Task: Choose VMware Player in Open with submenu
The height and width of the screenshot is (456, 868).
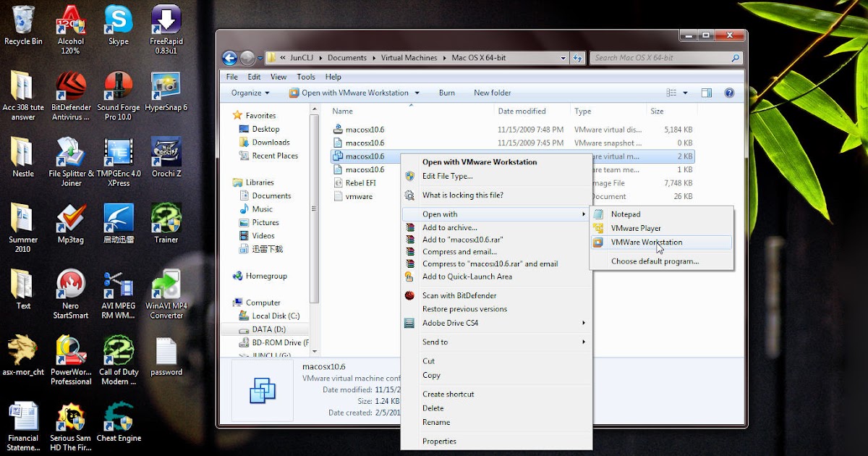Action: point(661,228)
